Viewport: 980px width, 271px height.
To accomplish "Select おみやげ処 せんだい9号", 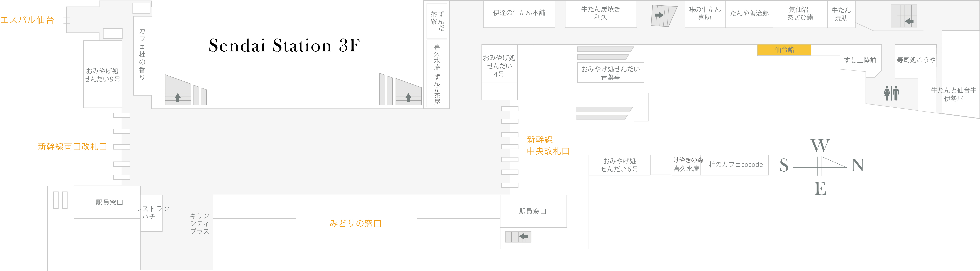I will click(103, 74).
